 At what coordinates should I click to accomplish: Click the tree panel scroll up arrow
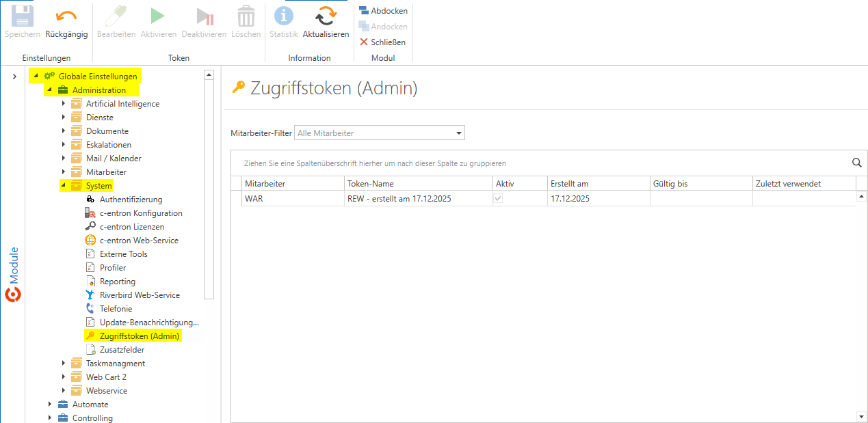click(x=209, y=74)
